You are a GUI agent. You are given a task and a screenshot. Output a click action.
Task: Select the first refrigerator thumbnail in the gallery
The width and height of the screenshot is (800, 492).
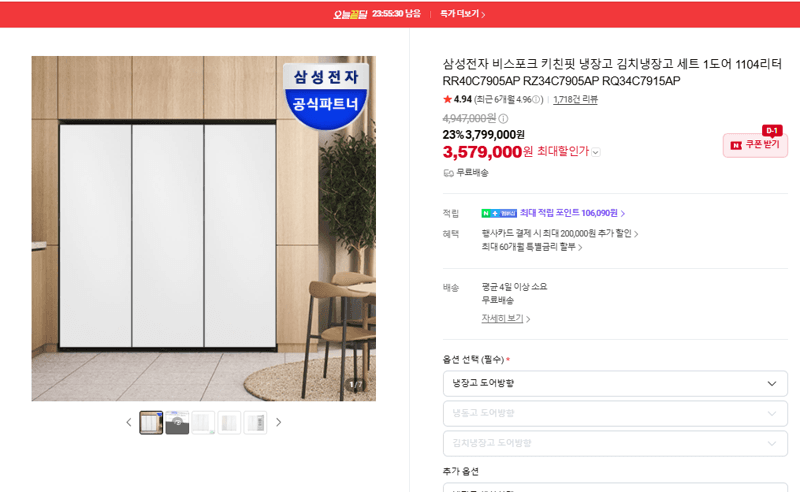(x=151, y=423)
